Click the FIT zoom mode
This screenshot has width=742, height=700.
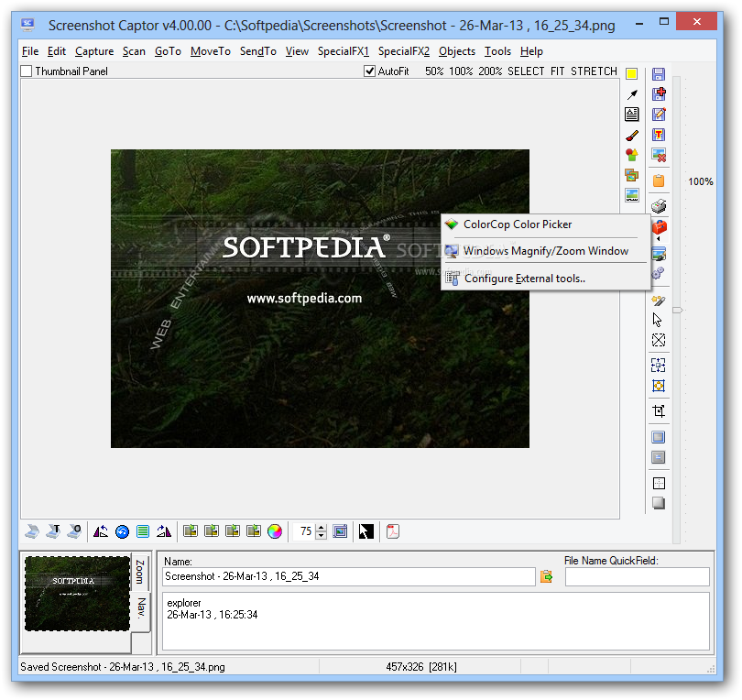tap(558, 71)
